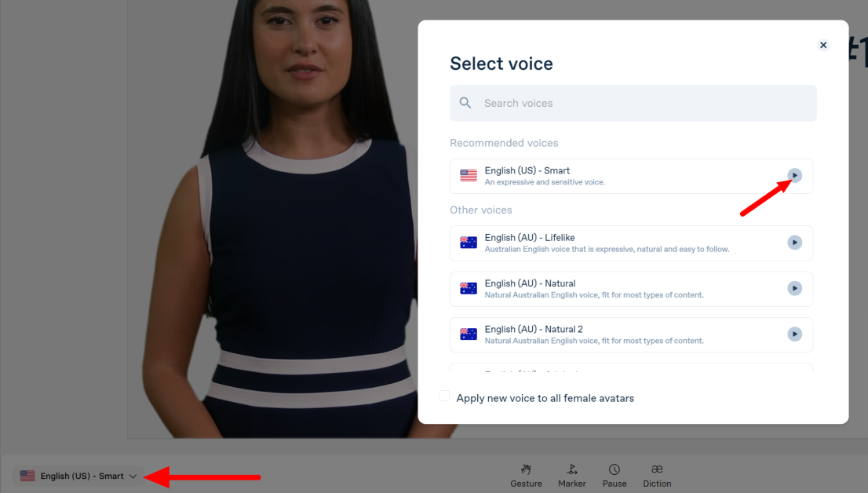Enable applying new voice to all female avatars
Screen dimensions: 868x493
[x=444, y=396]
